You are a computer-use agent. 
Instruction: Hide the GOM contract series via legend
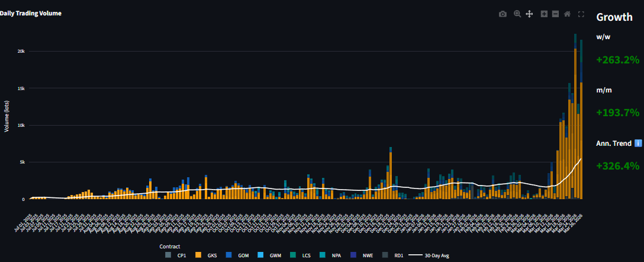[x=237, y=255]
